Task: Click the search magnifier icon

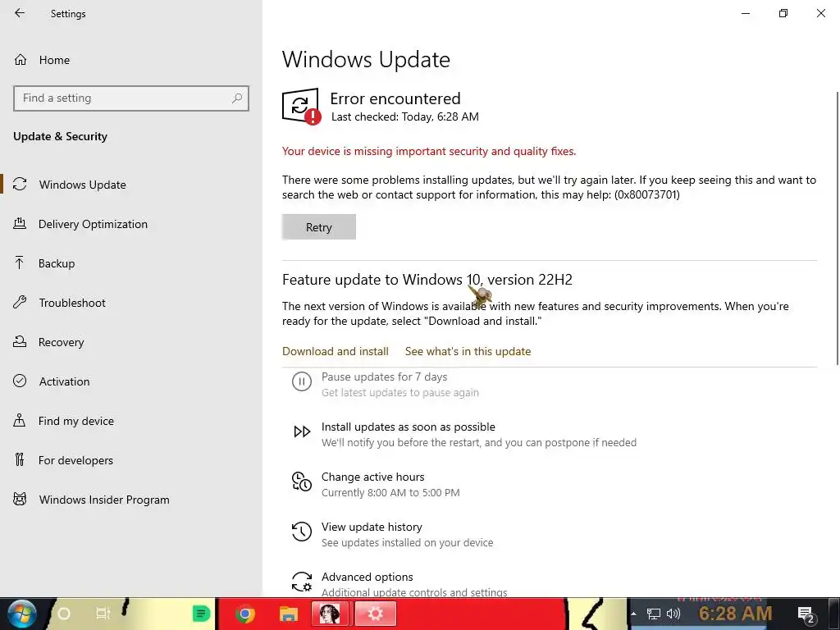Action: pos(237,98)
